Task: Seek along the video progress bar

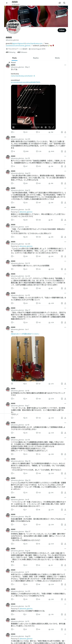Action: pyautogui.click(x=33, y=125)
